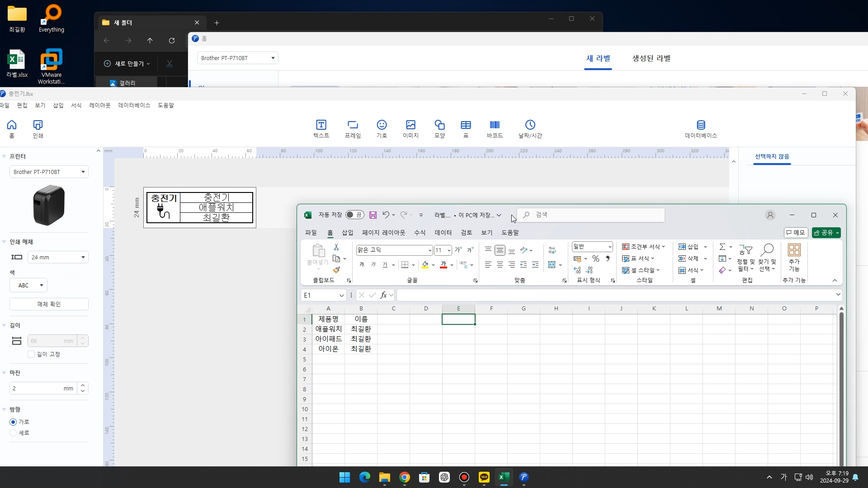Select Excel's Format Painter brush icon

pos(336,270)
